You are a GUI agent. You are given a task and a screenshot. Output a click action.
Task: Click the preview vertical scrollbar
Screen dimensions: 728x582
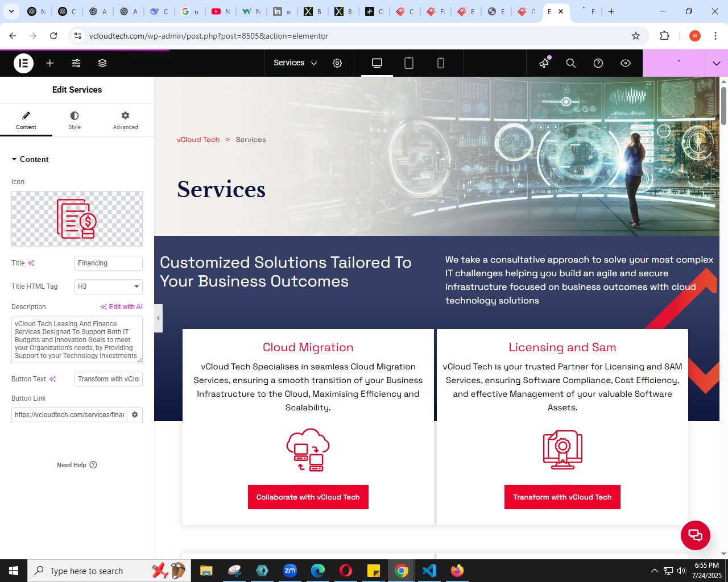point(723,106)
